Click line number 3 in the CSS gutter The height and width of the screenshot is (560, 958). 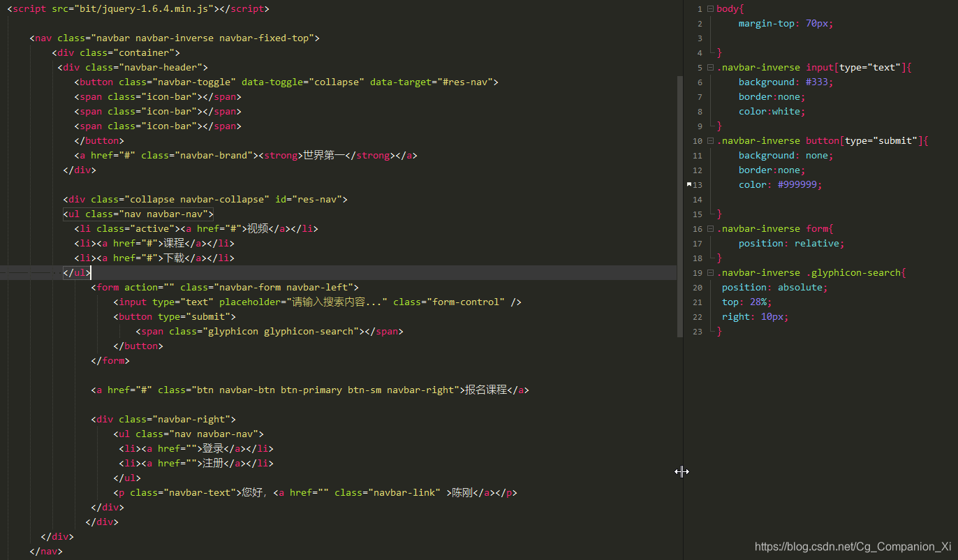[x=700, y=38]
